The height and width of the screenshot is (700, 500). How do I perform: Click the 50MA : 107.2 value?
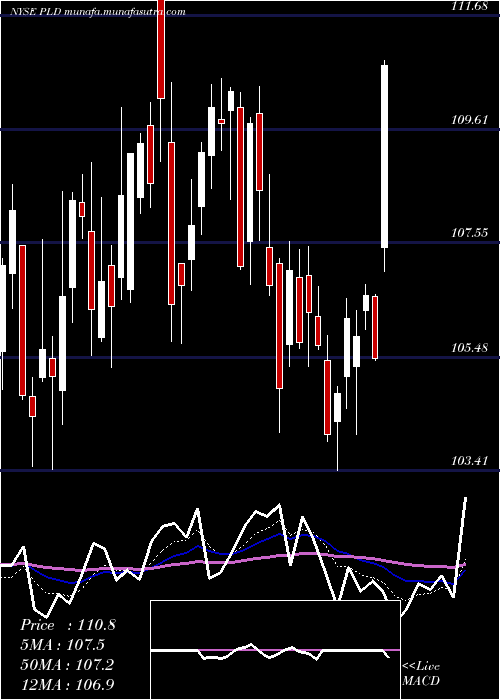67,665
